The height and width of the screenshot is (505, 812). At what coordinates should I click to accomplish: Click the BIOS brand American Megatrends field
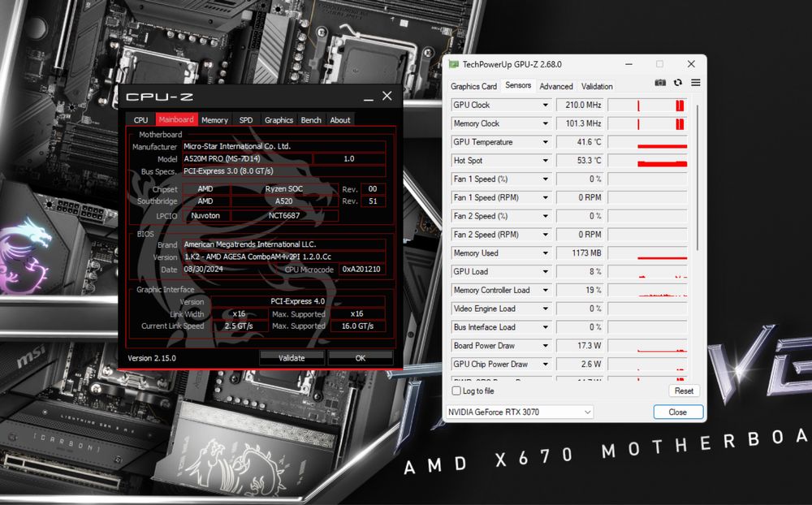click(283, 244)
